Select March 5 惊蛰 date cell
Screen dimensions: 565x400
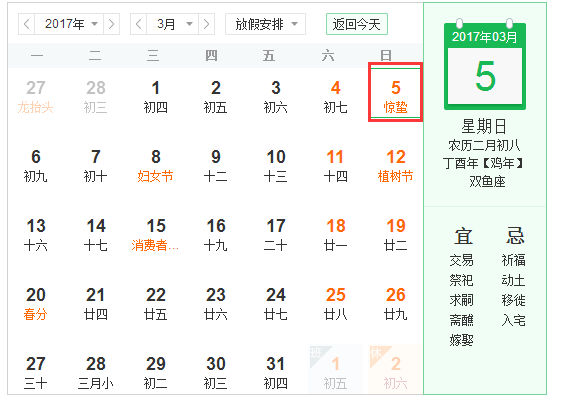[x=396, y=92]
